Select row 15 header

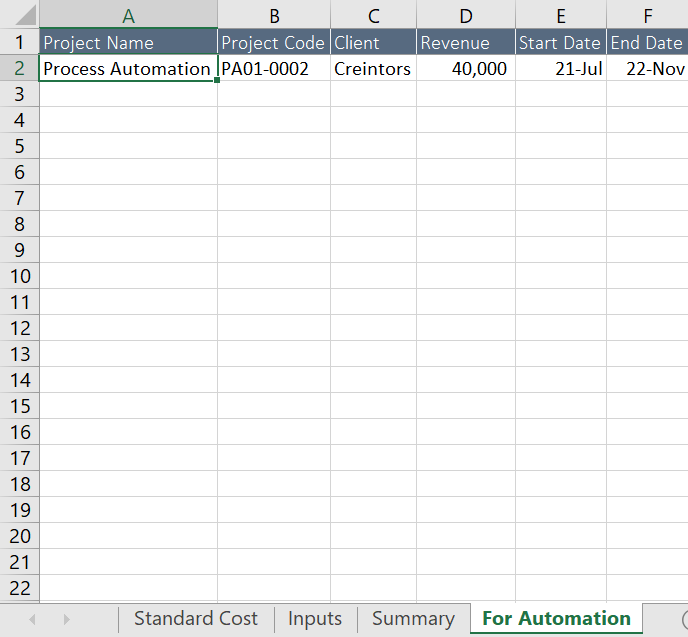[x=19, y=406]
